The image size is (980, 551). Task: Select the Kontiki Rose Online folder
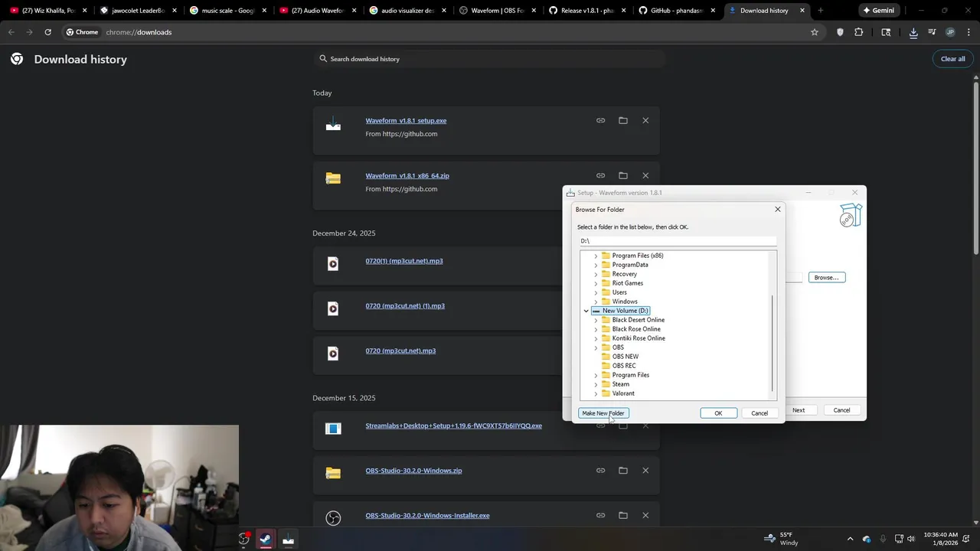639,338
